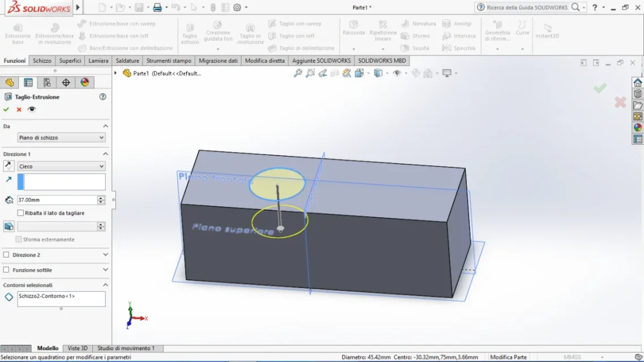Open the DisplayManager color sphere tab
Screen dimensions: 644x362
[85, 83]
